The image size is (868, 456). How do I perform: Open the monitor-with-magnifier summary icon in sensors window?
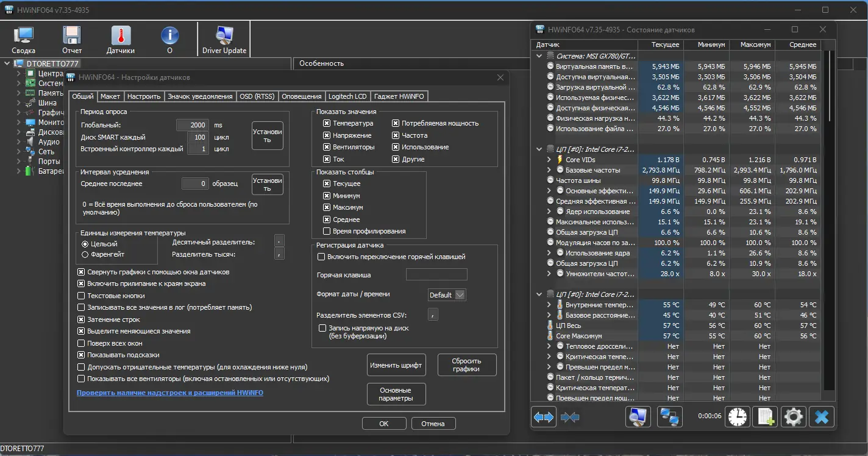[x=638, y=417]
